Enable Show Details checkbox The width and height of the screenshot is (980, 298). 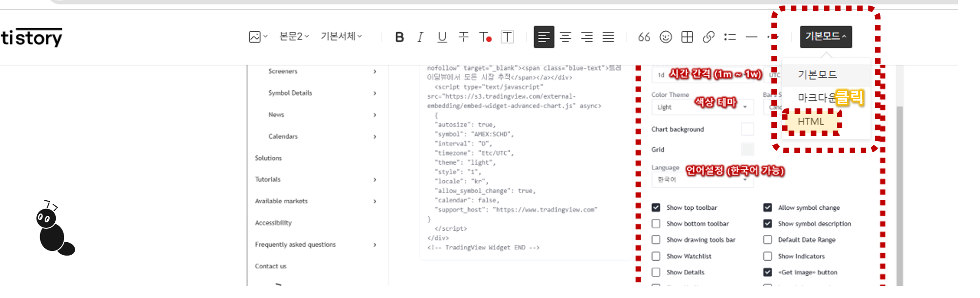[x=656, y=272]
